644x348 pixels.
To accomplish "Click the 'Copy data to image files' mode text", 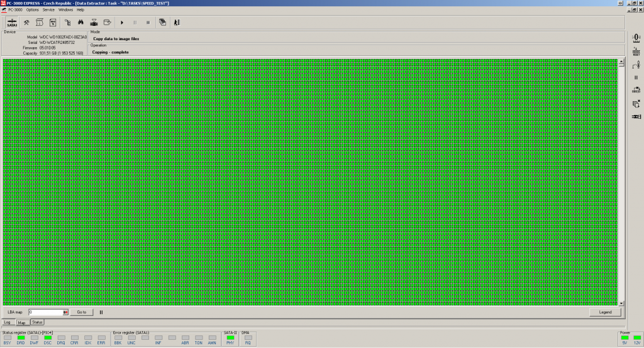I will (x=116, y=38).
